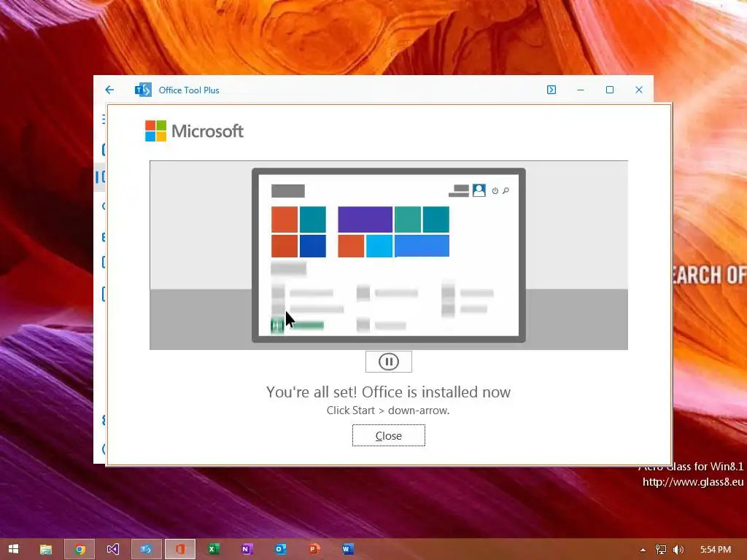The image size is (747, 560).
Task: Click "Click Start > down-arrow." text
Action: (x=388, y=410)
